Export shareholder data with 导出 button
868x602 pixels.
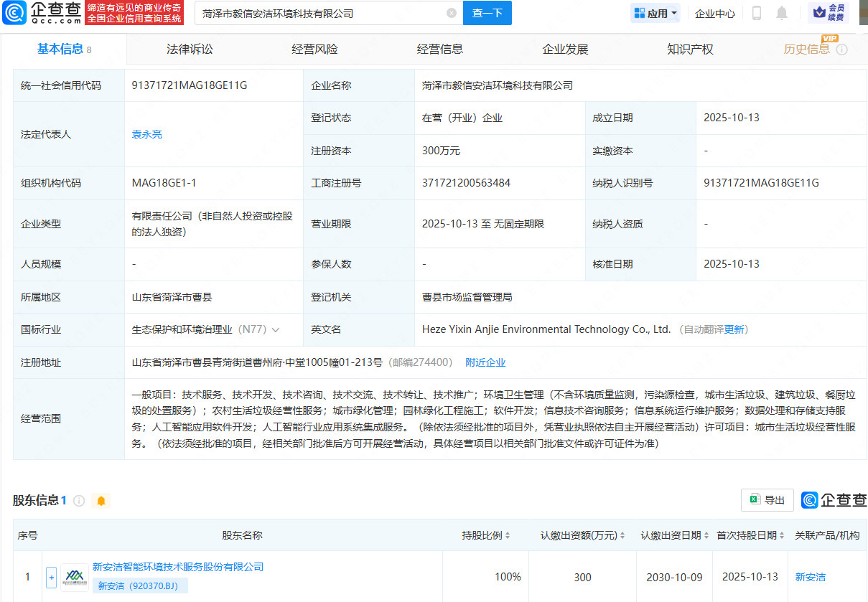click(x=767, y=500)
